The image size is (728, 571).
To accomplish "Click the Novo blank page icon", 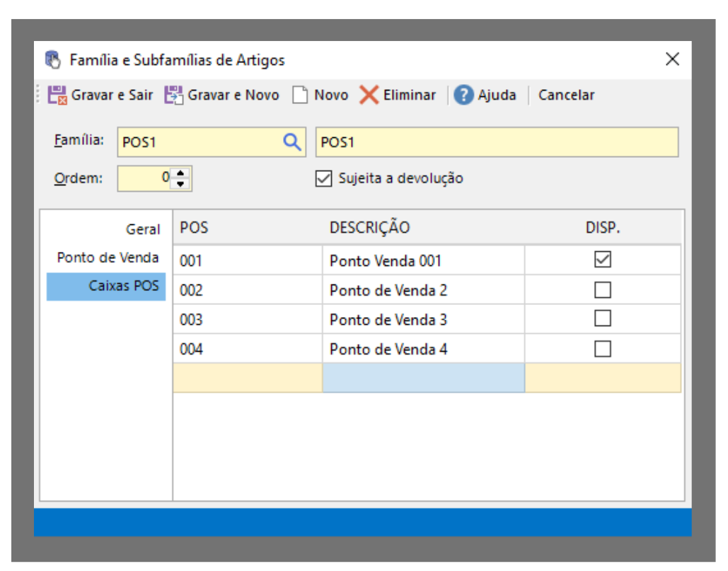I will tap(301, 95).
